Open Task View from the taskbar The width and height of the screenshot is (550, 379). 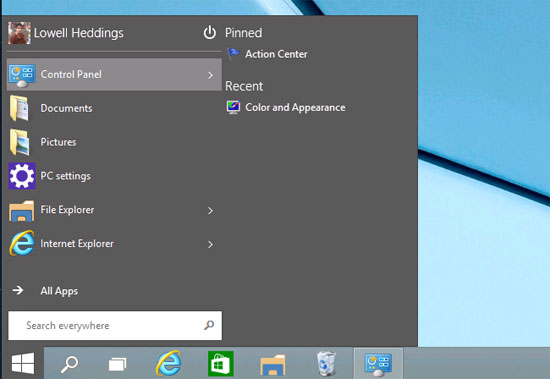tap(118, 364)
